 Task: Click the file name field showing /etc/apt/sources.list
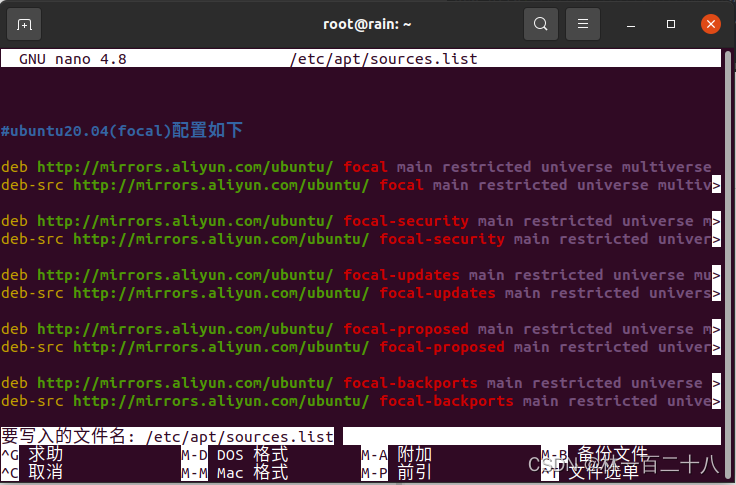360,436
